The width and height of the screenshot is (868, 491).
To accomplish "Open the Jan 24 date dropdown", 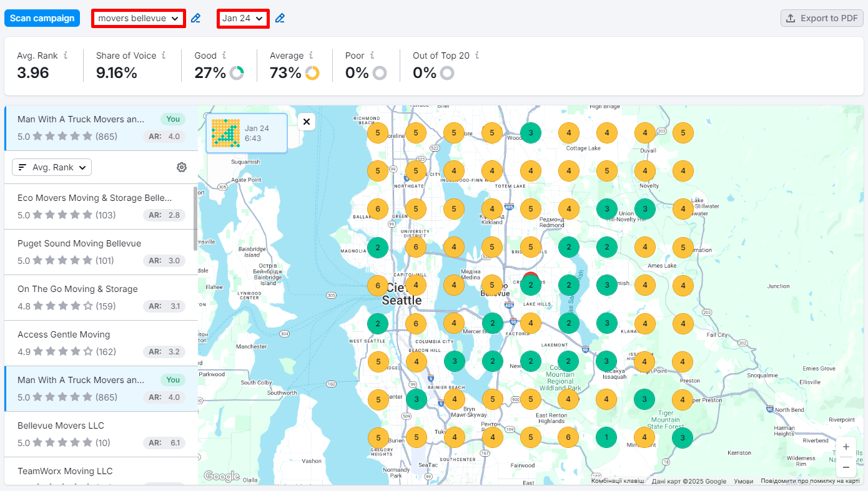I will (x=243, y=18).
